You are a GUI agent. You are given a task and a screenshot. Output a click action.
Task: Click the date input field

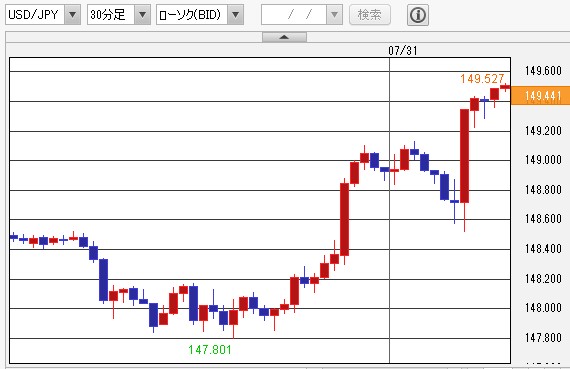pyautogui.click(x=294, y=15)
